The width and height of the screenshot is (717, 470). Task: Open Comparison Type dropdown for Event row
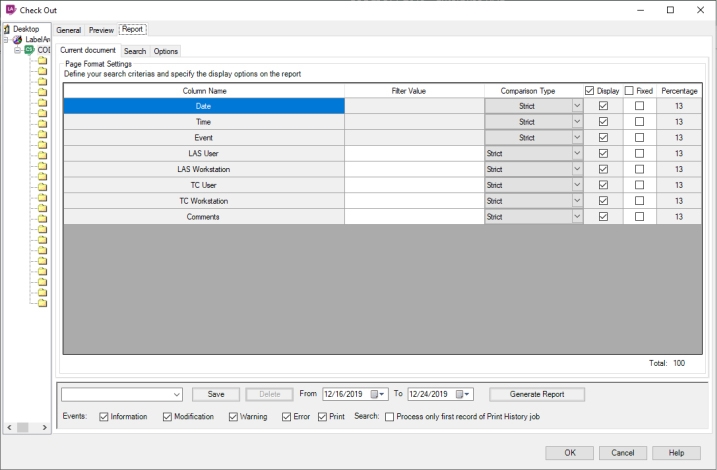[577, 138]
